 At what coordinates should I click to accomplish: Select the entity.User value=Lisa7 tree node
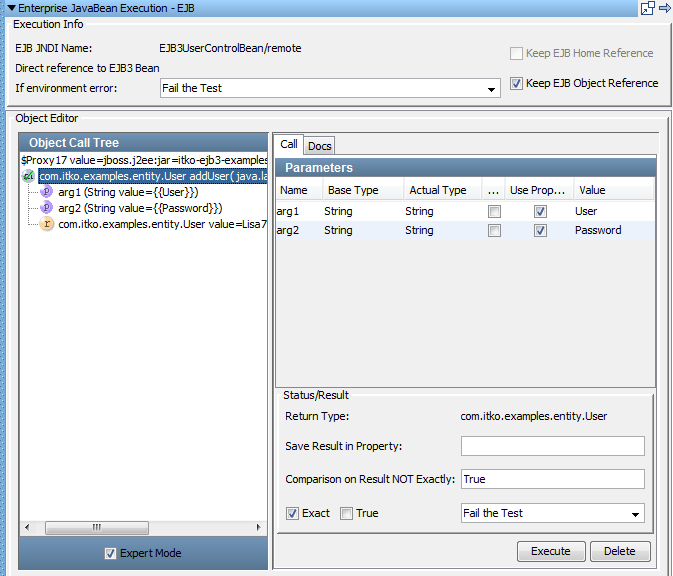click(162, 224)
